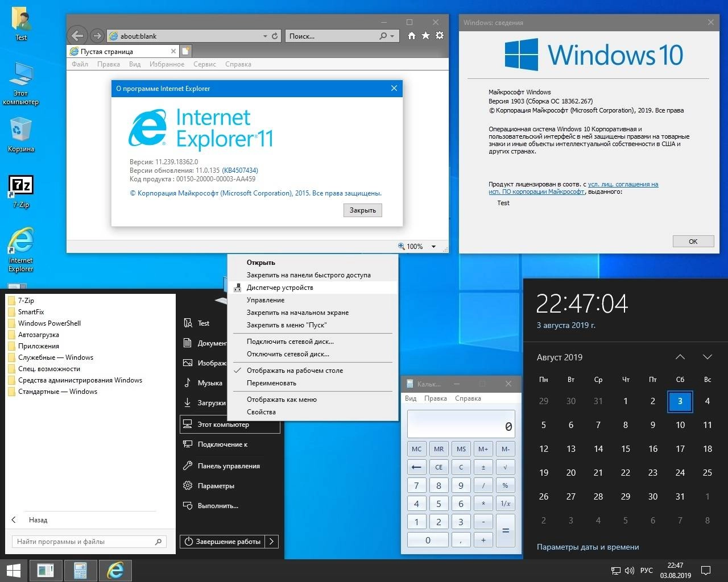
Task: Go to previous month in calendar
Action: pos(680,357)
